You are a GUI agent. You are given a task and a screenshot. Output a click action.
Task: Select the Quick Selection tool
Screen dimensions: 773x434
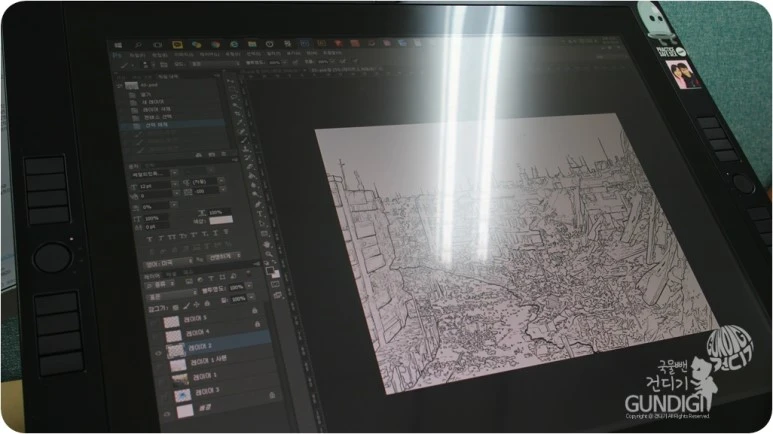click(235, 105)
